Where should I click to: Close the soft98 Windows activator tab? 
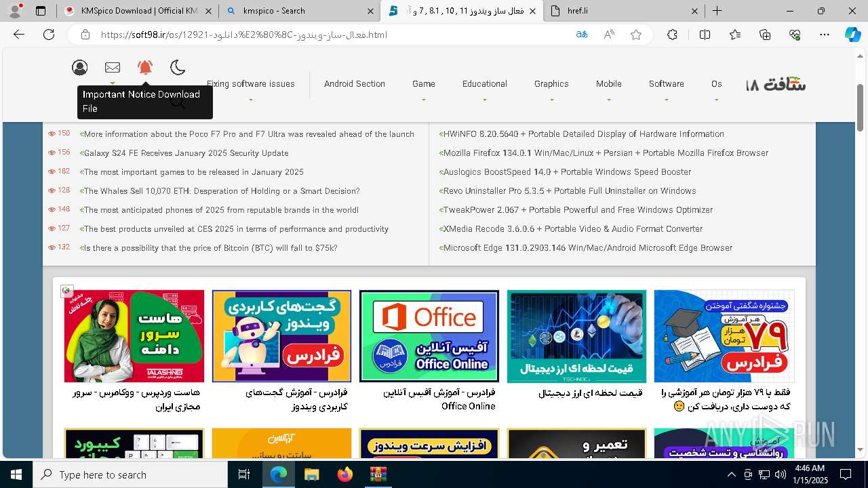532,11
